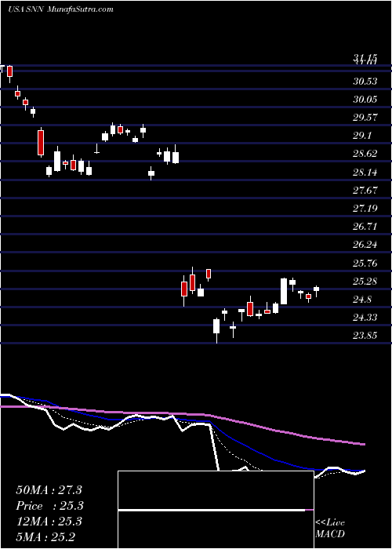Click inside the MACD indicator box
The height and width of the screenshot is (549, 392).
pos(216,510)
